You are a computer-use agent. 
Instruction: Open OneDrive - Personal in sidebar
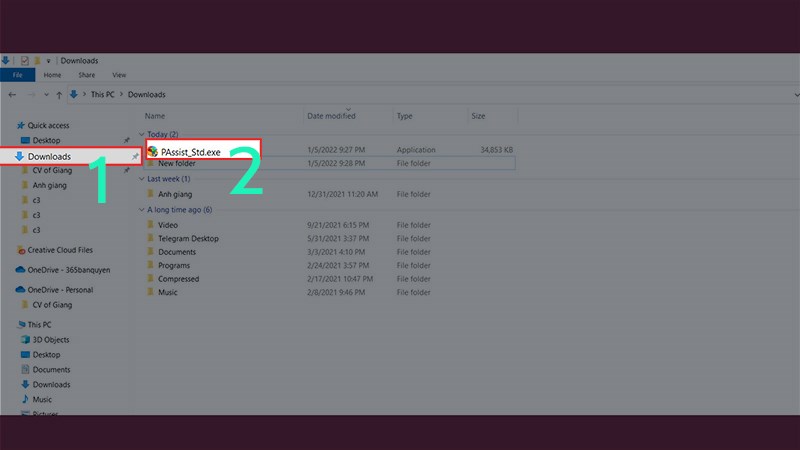pos(60,290)
